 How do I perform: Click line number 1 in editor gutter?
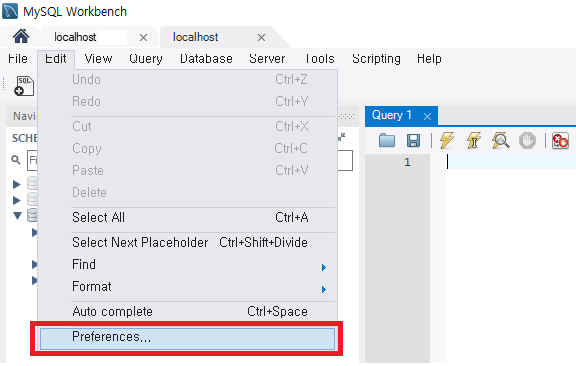tap(407, 162)
